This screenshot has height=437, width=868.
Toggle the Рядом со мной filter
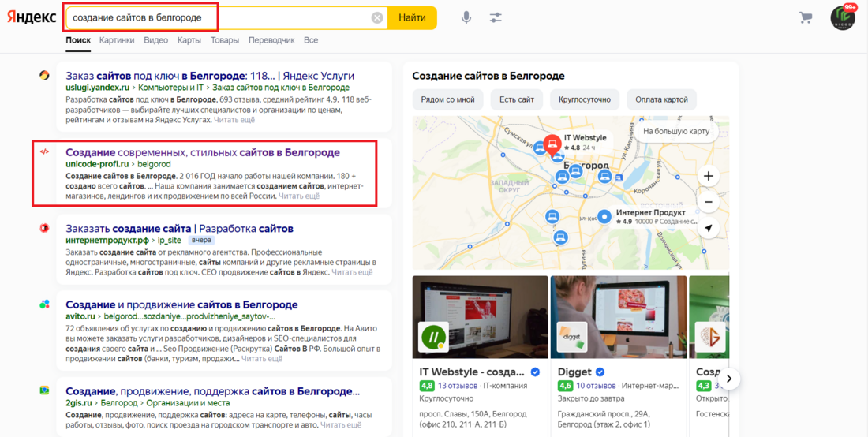[448, 99]
